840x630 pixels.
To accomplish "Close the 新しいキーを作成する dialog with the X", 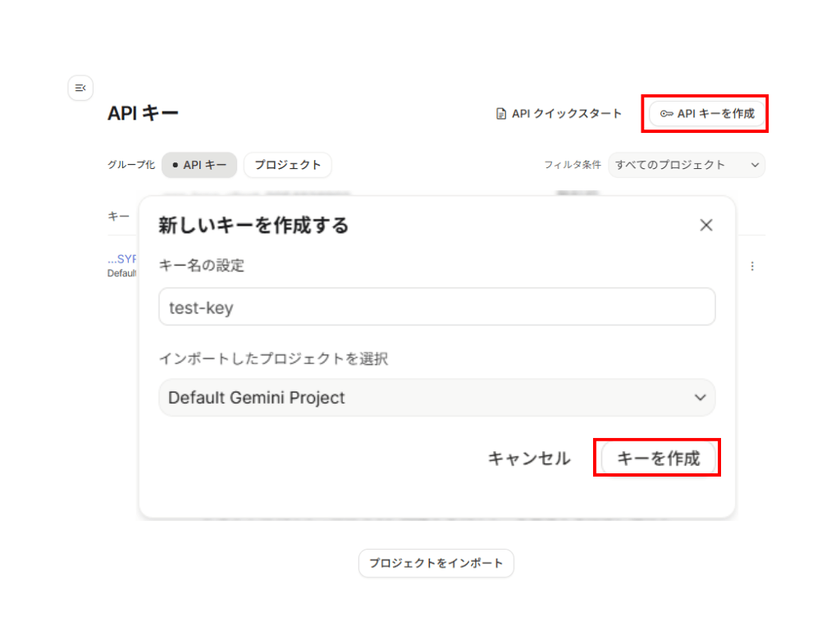I will pyautogui.click(x=705, y=226).
